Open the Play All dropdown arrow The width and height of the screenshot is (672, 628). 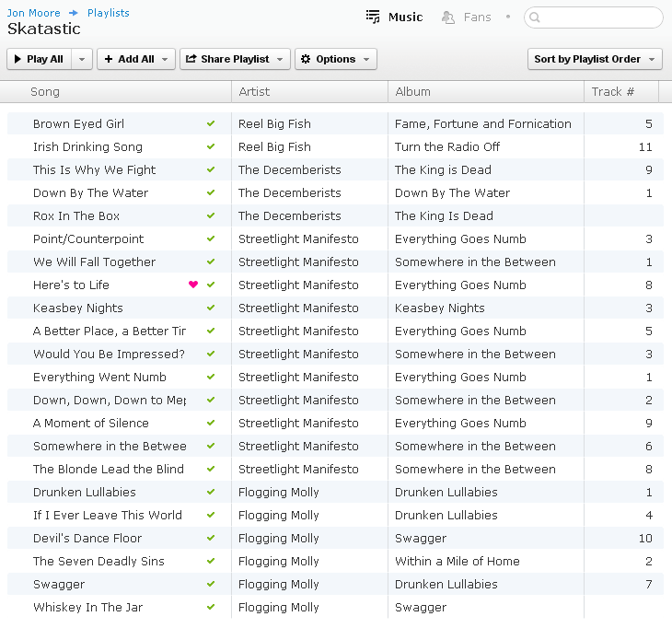tap(82, 59)
